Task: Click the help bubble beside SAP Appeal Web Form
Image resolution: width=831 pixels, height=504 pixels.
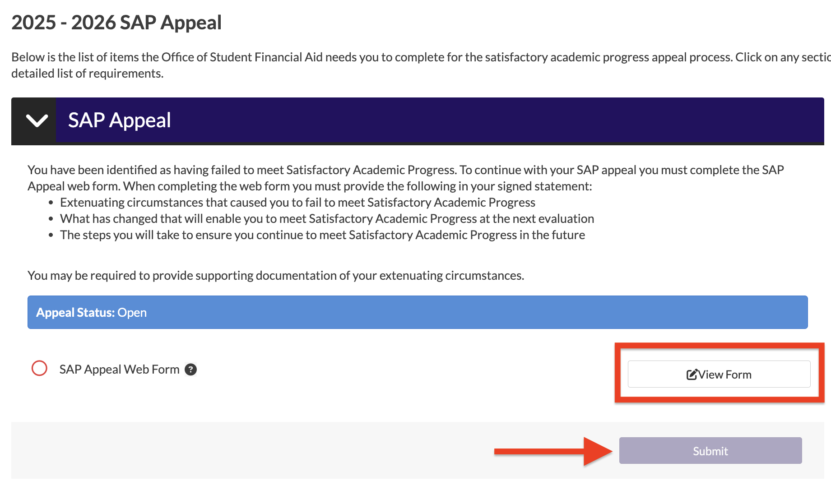Action: coord(190,370)
